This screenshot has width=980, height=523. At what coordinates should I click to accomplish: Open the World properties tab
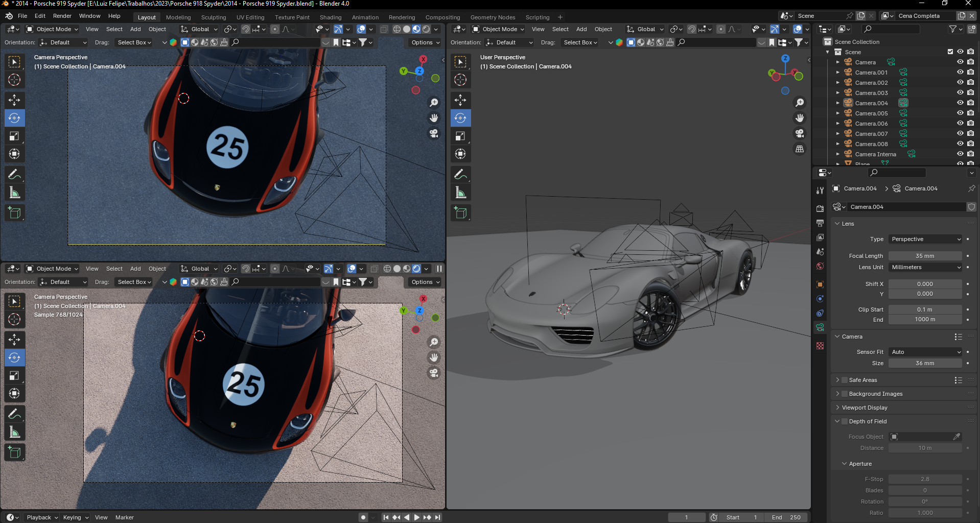pos(820,266)
